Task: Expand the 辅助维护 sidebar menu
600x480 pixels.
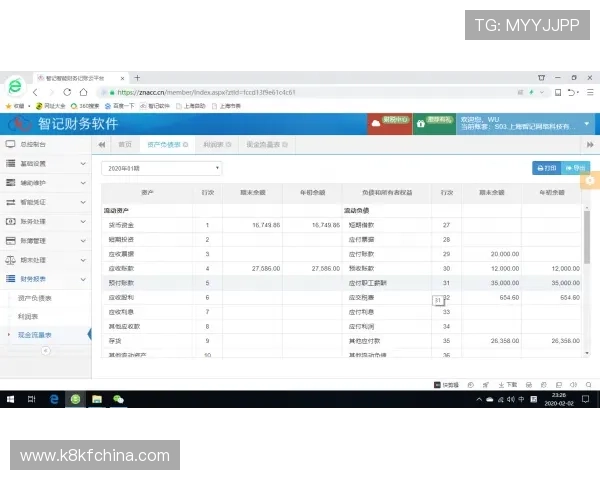Action: click(46, 183)
